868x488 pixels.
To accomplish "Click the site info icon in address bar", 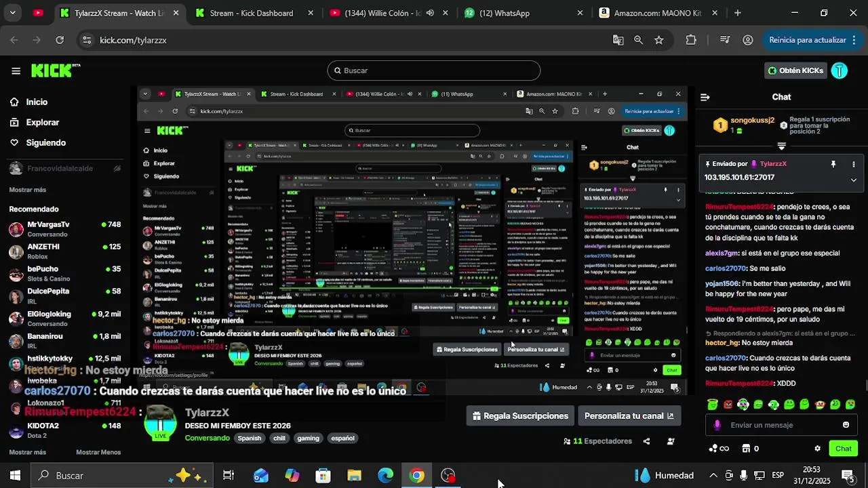I will [86, 40].
